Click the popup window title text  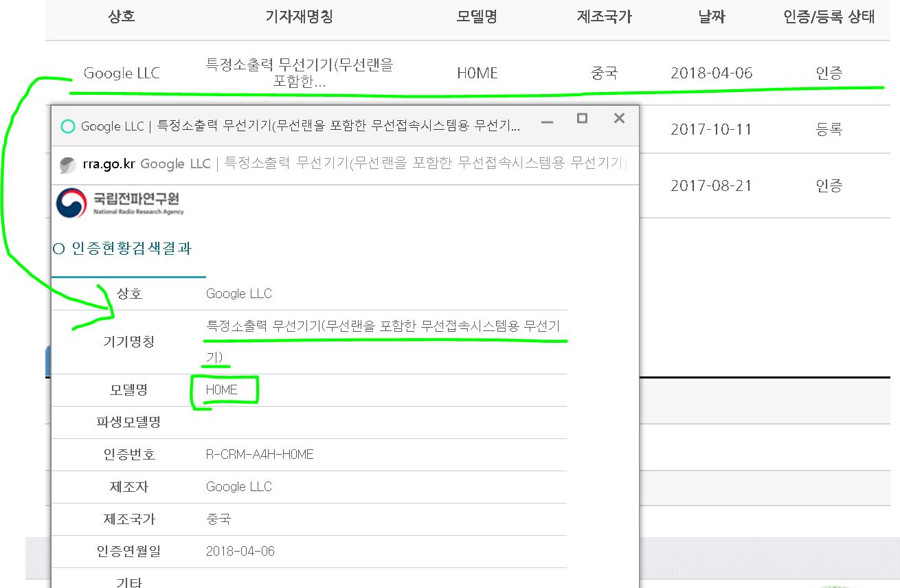pyautogui.click(x=300, y=126)
